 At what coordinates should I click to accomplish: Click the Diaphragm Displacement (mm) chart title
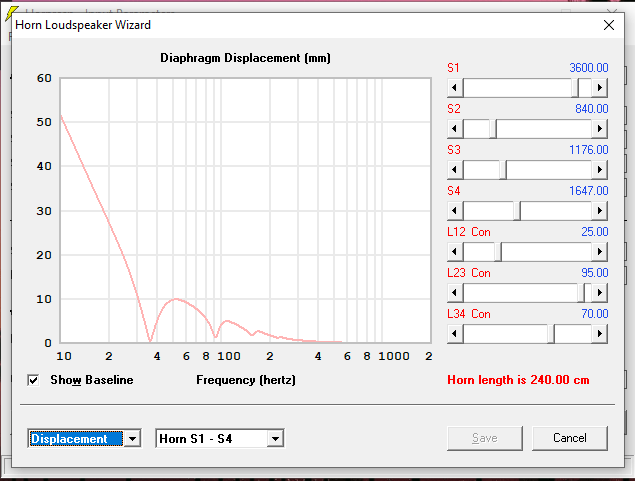coord(245,58)
